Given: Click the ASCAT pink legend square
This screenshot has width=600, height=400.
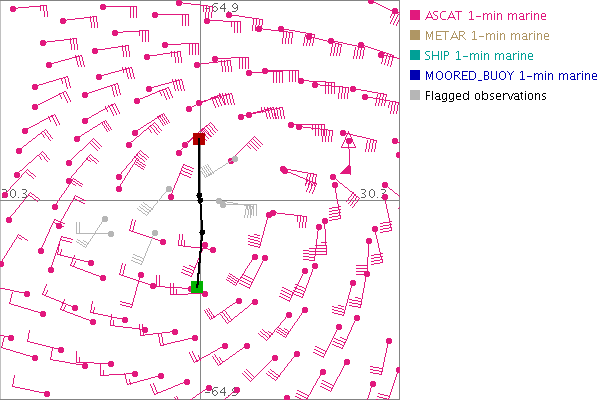Looking at the screenshot, I should pyautogui.click(x=416, y=16).
